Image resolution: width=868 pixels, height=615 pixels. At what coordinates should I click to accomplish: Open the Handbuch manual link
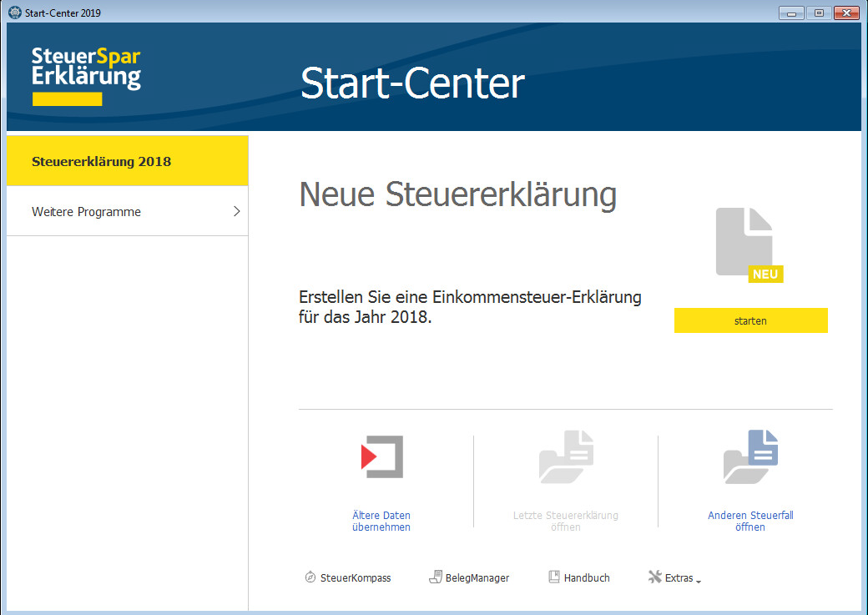[x=587, y=578]
